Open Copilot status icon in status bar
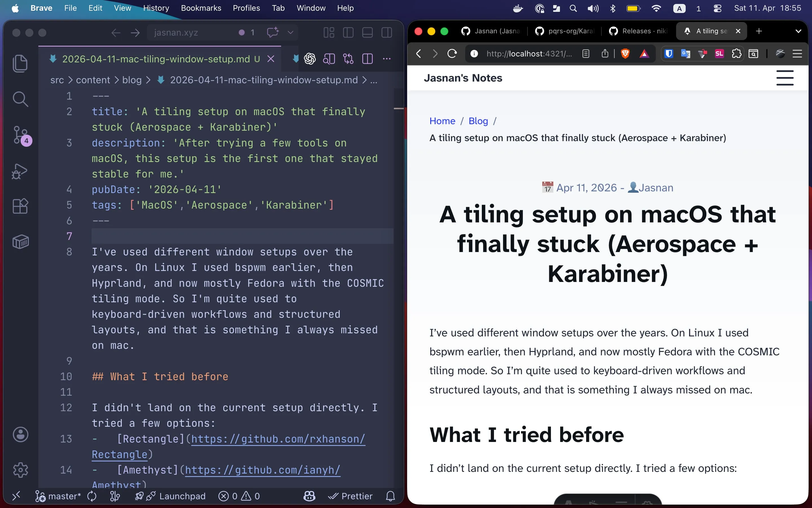Image resolution: width=812 pixels, height=508 pixels. tap(309, 496)
